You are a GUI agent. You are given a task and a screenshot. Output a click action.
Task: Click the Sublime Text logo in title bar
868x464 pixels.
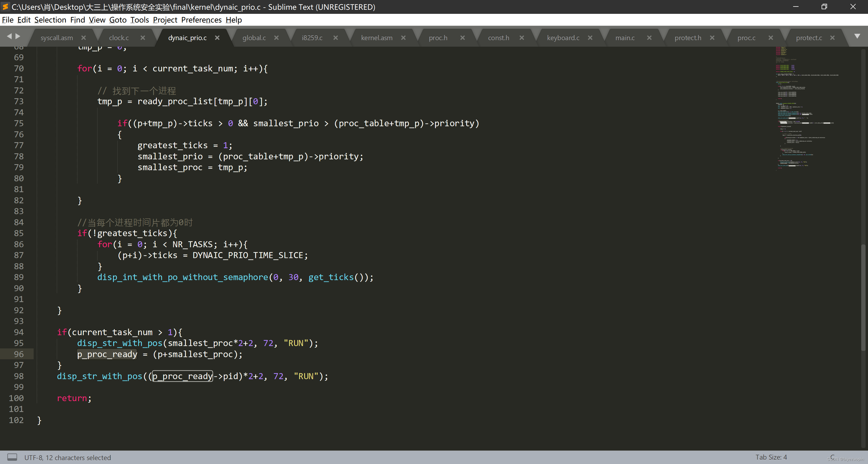tap(5, 7)
